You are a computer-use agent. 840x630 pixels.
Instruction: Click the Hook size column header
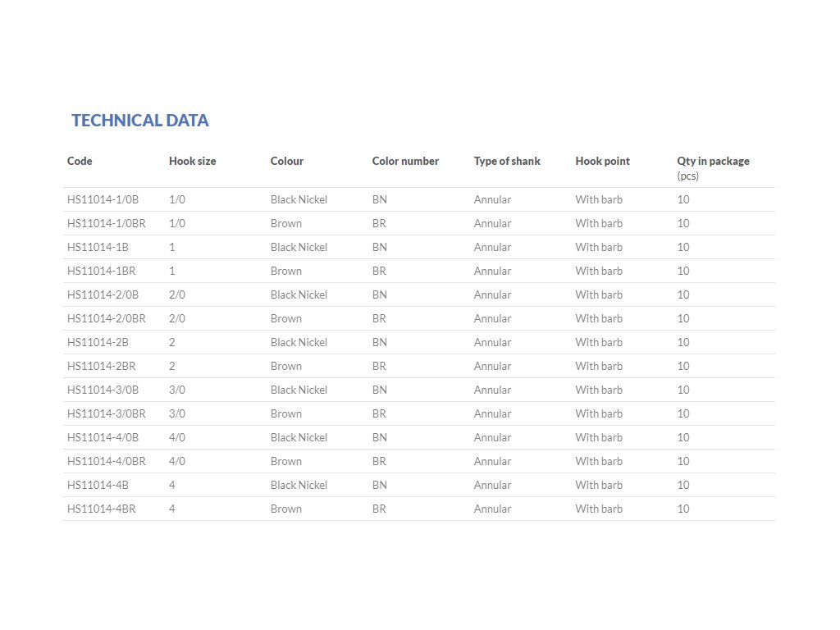click(193, 161)
